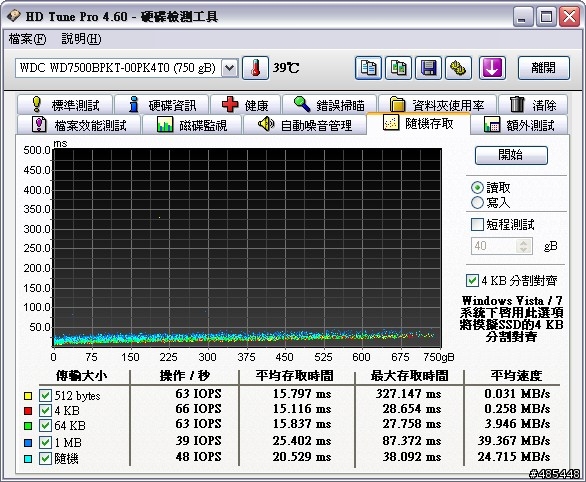Enable the 短程測試 short stroke checkbox
Screen dimensions: 586x482
[477, 225]
